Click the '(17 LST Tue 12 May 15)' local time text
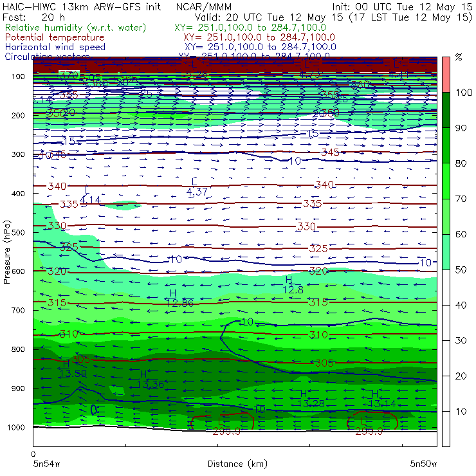Screen dimensions: 476x476 pyautogui.click(x=411, y=17)
